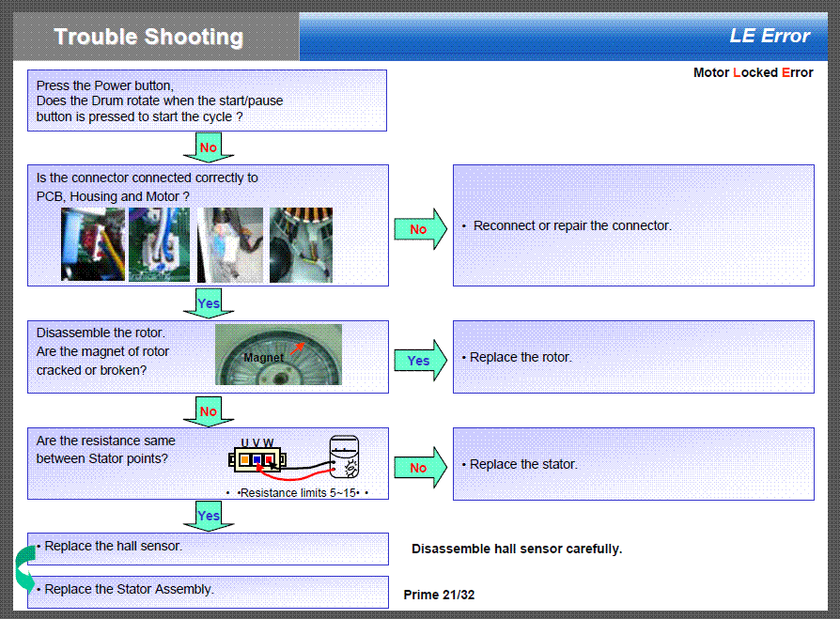Viewport: 840px width, 619px height.
Task: Click 'Replace the hall sensor' text
Action: tap(113, 546)
